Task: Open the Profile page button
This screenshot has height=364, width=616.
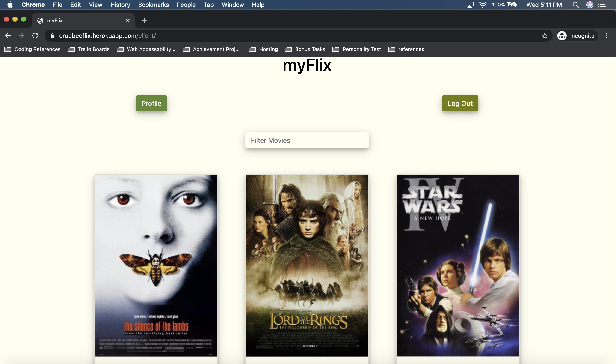Action: pyautogui.click(x=151, y=103)
